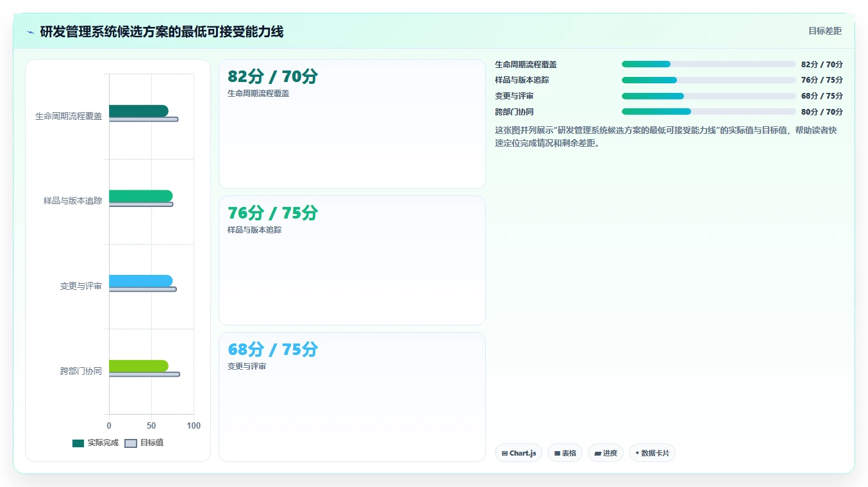The width and height of the screenshot is (868, 487).
Task: Click the 80分 / 70分 progress row value
Action: (822, 111)
